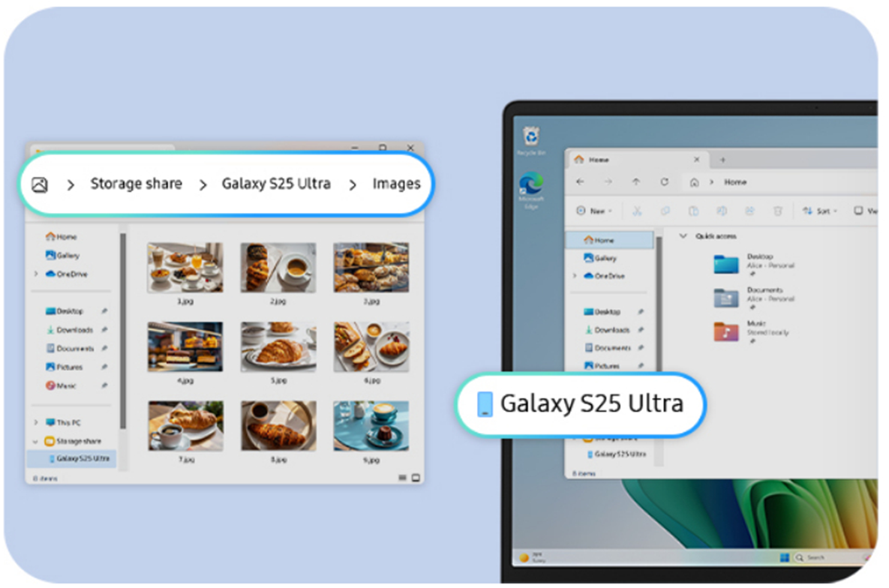Select the breakfast table photo with orange juice
The width and height of the screenshot is (889, 588).
(x=185, y=268)
